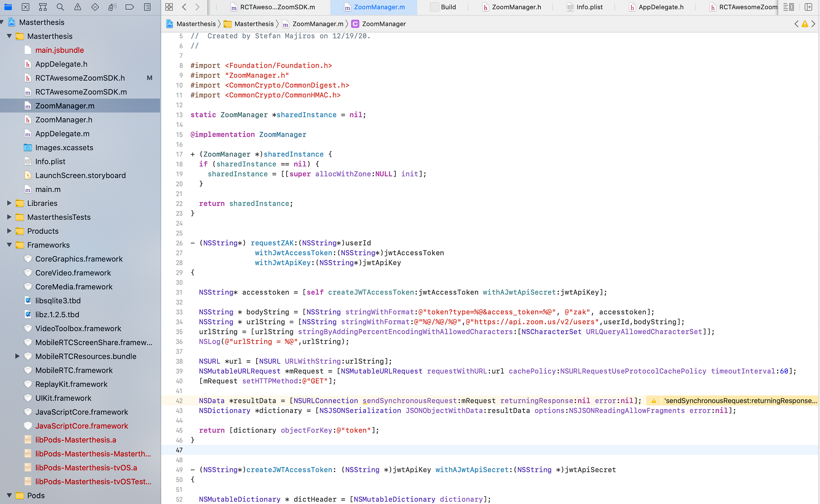The height and width of the screenshot is (504, 820).
Task: Go back in editor history
Action: tap(184, 7)
